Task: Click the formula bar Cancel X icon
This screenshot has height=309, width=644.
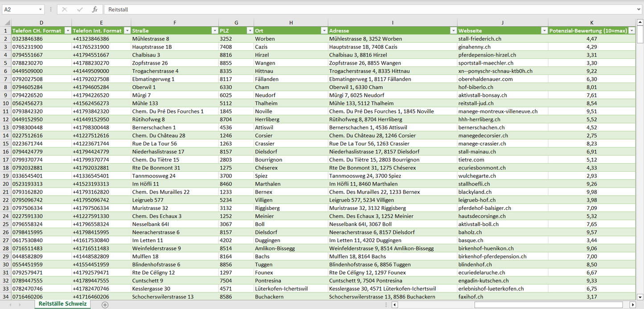Action: pos(65,9)
